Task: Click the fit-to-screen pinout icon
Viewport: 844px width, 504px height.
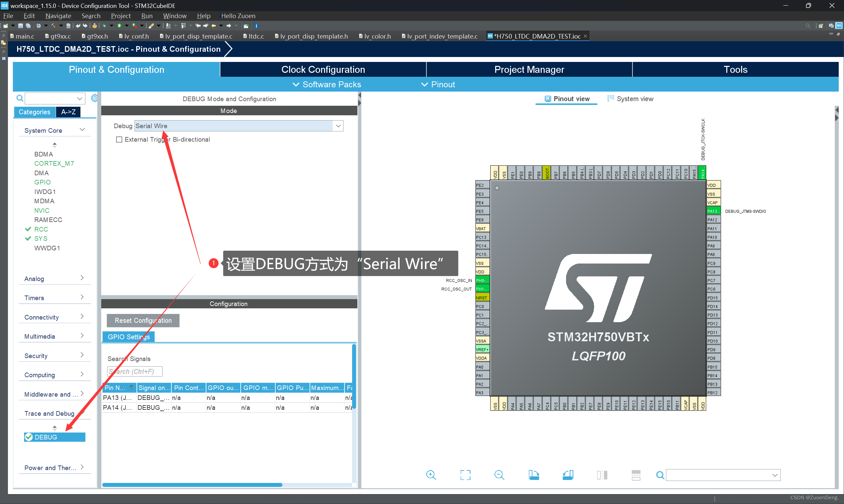Action: (x=465, y=475)
